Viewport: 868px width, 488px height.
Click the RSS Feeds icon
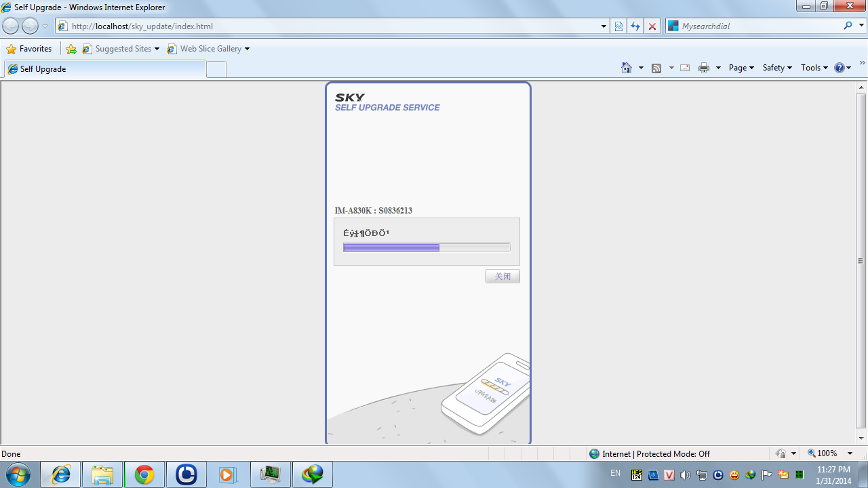[656, 68]
